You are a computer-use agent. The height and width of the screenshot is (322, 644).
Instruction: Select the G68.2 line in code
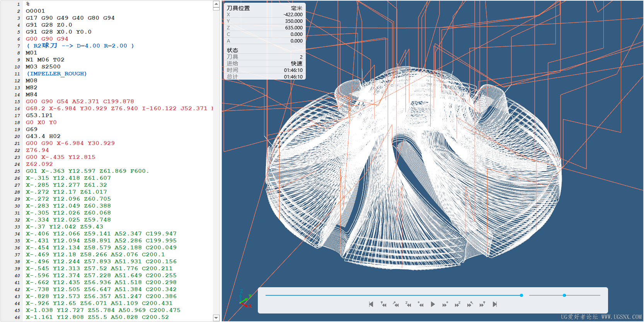119,108
